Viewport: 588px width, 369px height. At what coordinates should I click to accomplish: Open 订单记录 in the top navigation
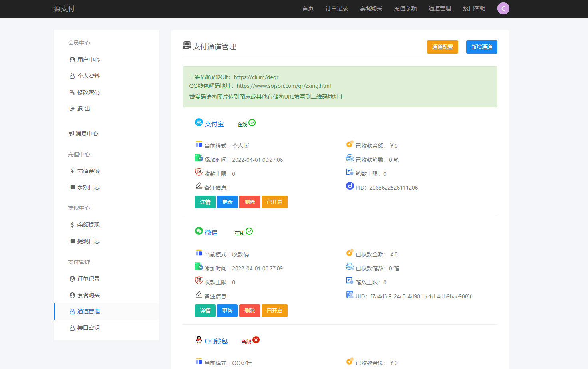tap(337, 8)
